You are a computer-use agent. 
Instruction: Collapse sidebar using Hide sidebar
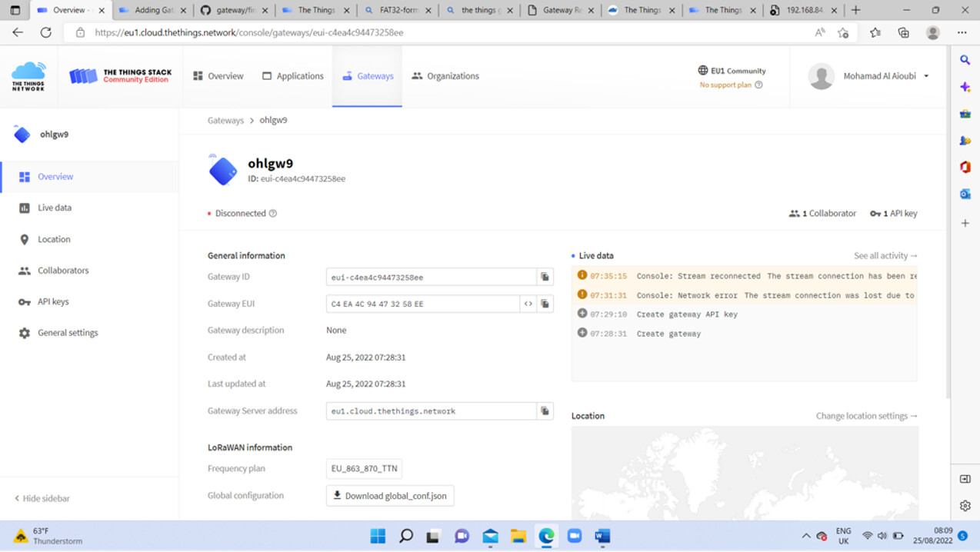click(x=42, y=498)
